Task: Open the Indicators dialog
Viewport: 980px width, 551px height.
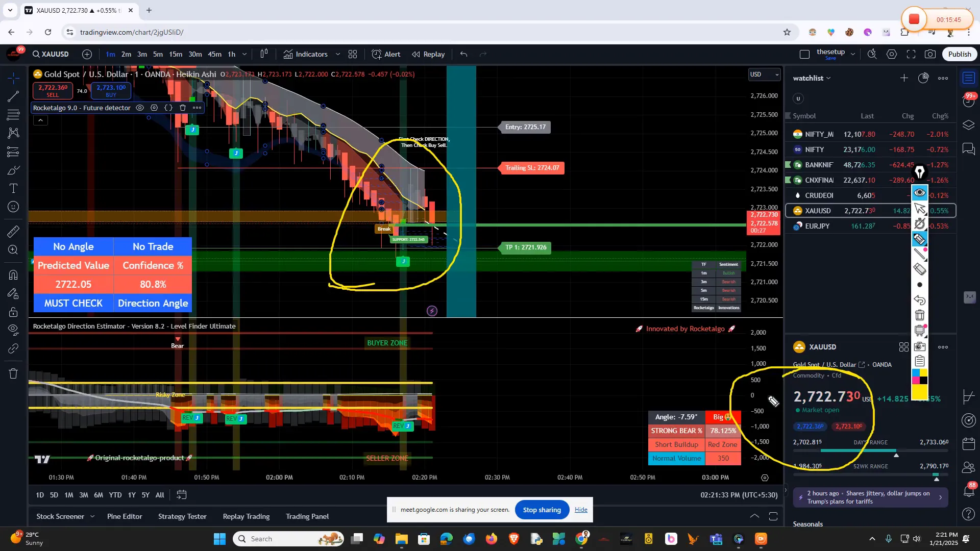Action: pos(306,54)
